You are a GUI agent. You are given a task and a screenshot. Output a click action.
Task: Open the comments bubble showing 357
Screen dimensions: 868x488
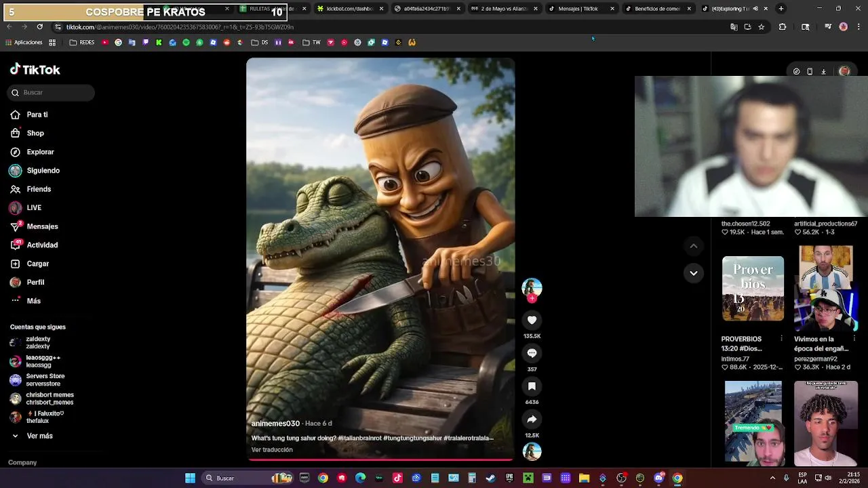point(532,353)
